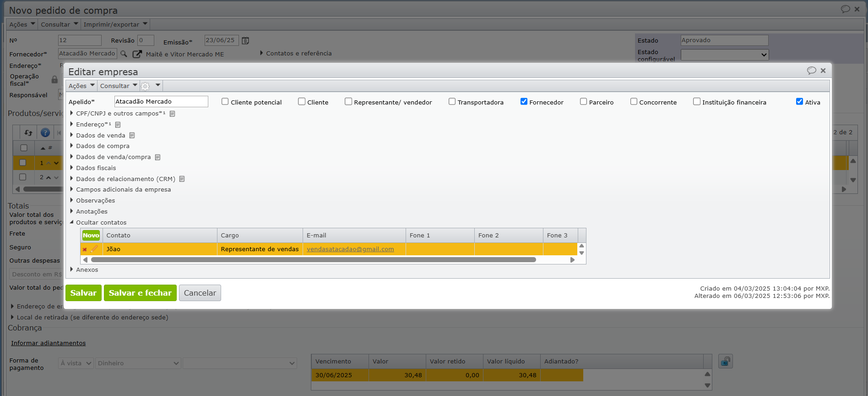
Task: Open the comment bubble in Editar empresa dialog
Action: 812,71
